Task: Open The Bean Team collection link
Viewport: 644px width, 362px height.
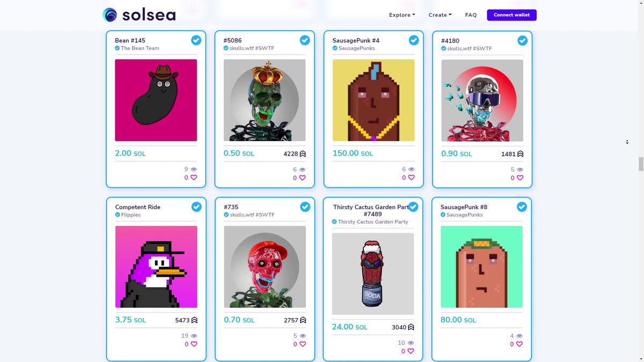Action: [x=140, y=48]
